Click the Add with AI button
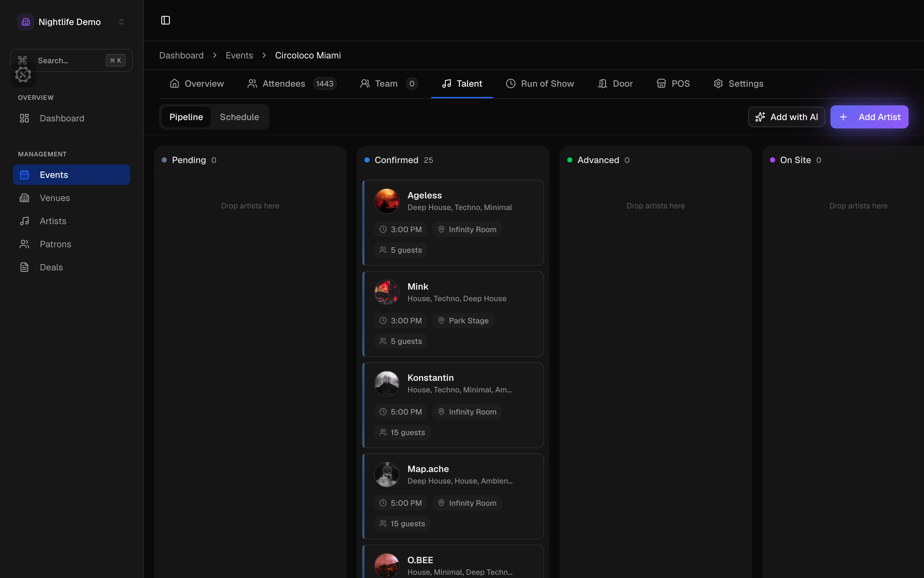Image resolution: width=924 pixels, height=578 pixels. coord(787,117)
